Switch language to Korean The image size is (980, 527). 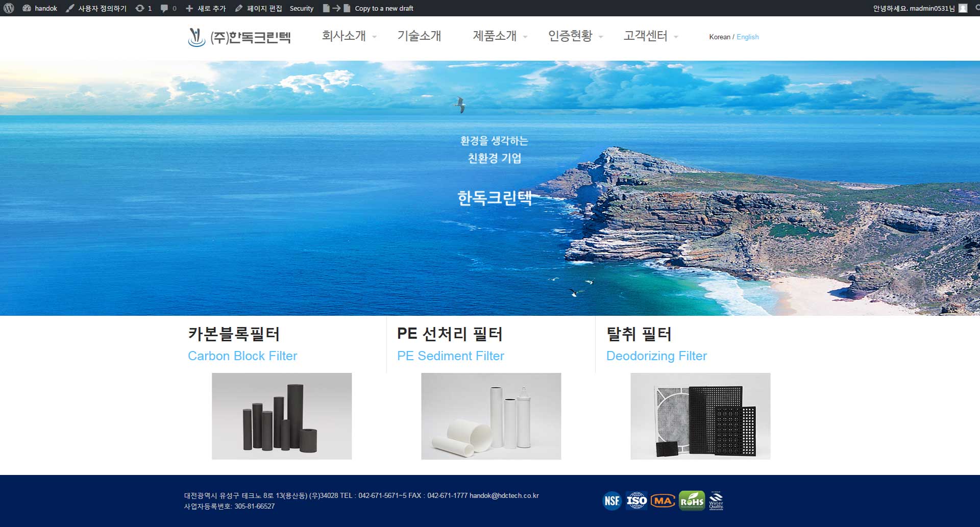tap(719, 37)
